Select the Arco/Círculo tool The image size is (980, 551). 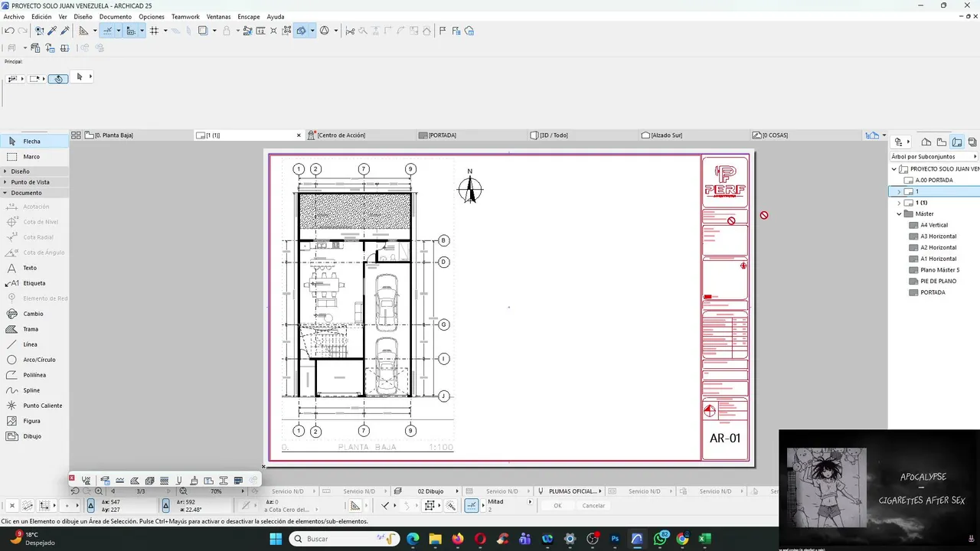click(x=34, y=360)
